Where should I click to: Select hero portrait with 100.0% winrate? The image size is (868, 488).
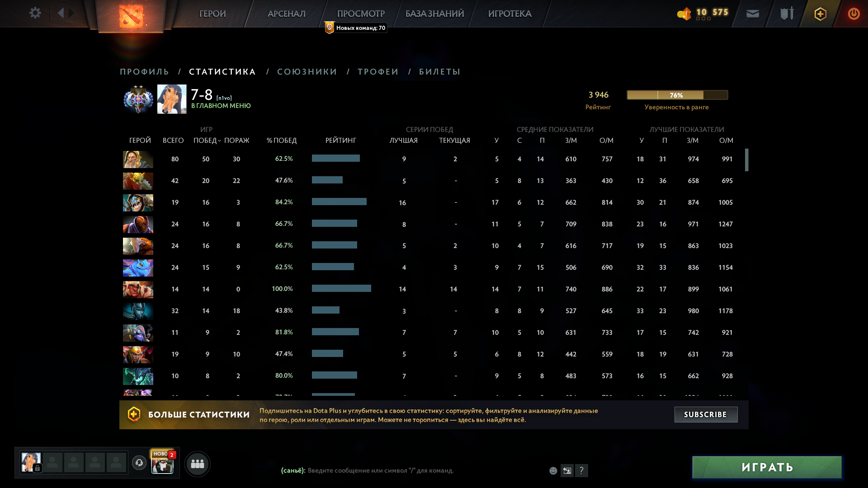click(x=138, y=289)
